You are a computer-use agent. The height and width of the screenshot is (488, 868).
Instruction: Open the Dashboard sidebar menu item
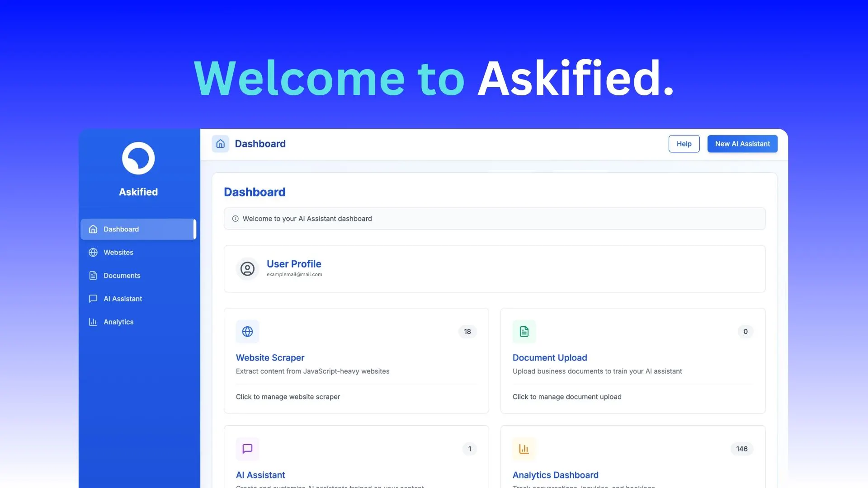coord(138,229)
